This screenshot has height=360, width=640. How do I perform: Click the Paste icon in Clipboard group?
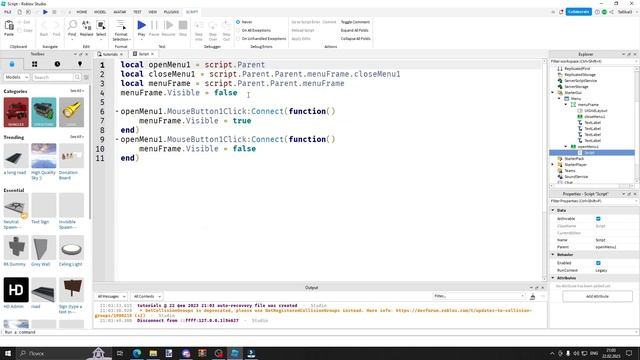[x=9, y=26]
